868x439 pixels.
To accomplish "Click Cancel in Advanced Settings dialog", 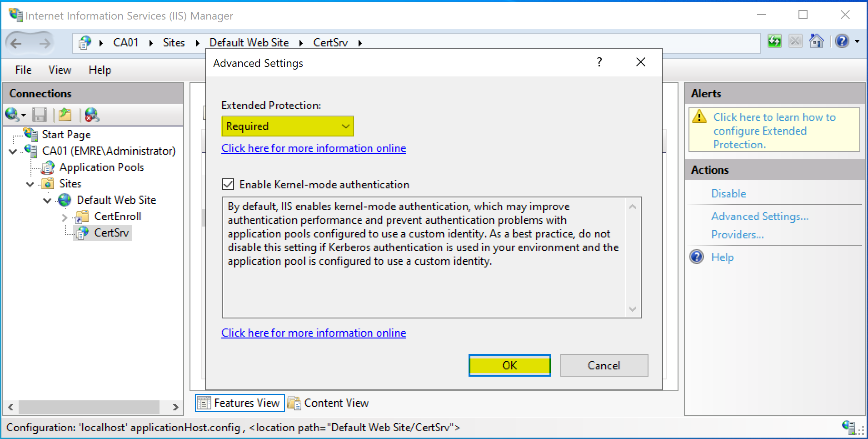I will point(604,365).
